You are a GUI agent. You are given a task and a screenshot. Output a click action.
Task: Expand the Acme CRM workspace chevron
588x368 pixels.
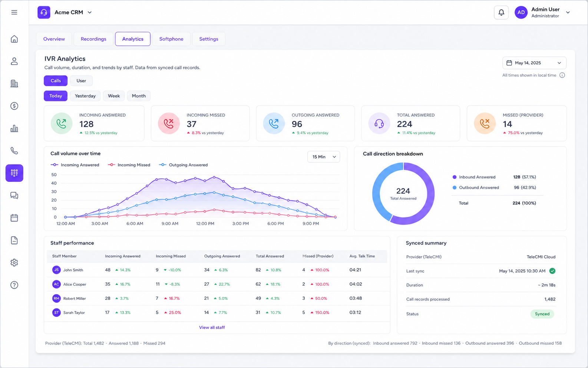tap(90, 12)
